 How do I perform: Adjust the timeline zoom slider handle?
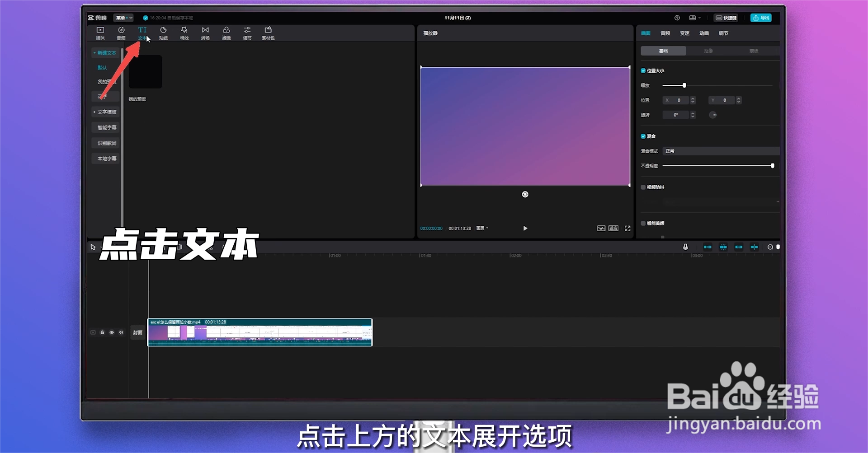[x=778, y=247]
